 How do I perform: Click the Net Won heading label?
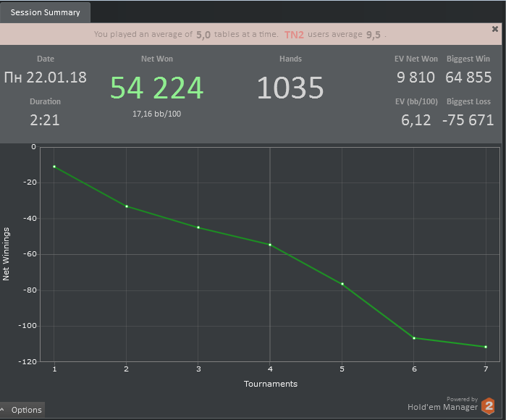pos(157,59)
